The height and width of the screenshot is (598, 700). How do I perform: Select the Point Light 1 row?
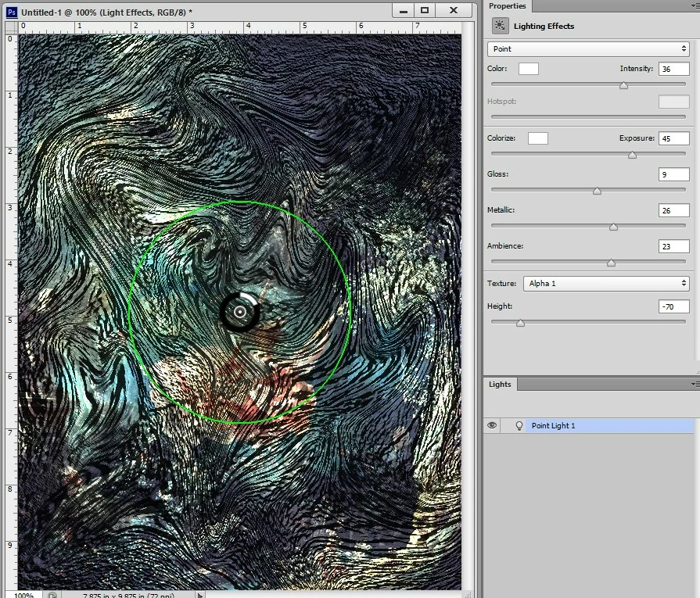[589, 426]
